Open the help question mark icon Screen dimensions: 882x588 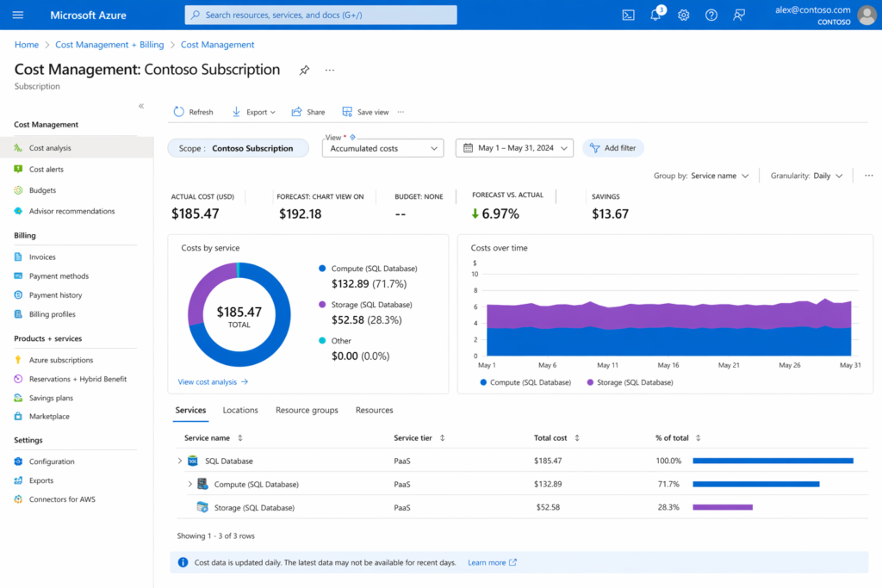[x=711, y=15]
